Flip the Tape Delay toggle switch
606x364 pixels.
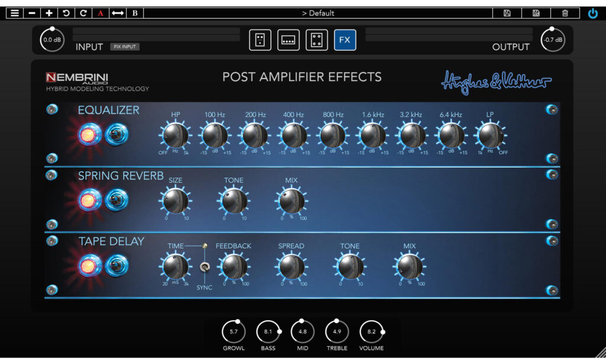coord(116,266)
